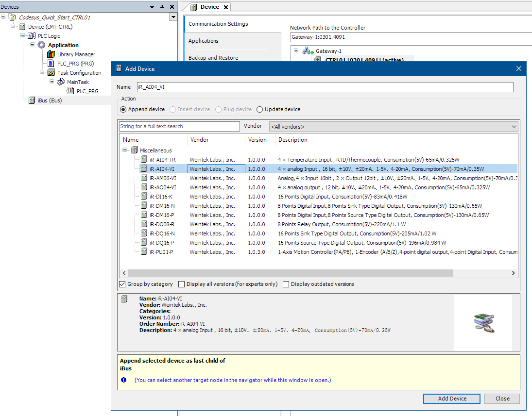Toggle the Group by category checkbox
532x416 pixels.
122,284
